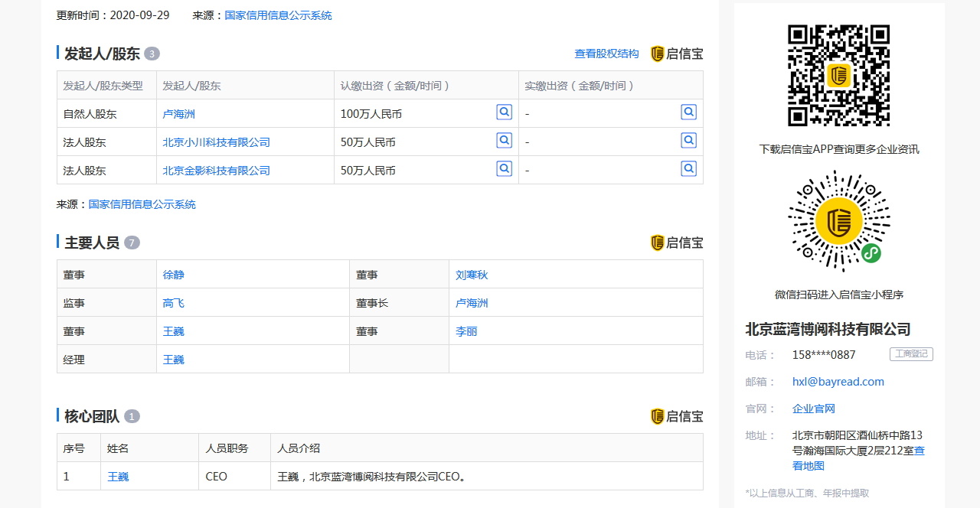Image resolution: width=980 pixels, height=508 pixels.
Task: Open 北京小川科技有限公司 shareholder link
Action: [217, 142]
